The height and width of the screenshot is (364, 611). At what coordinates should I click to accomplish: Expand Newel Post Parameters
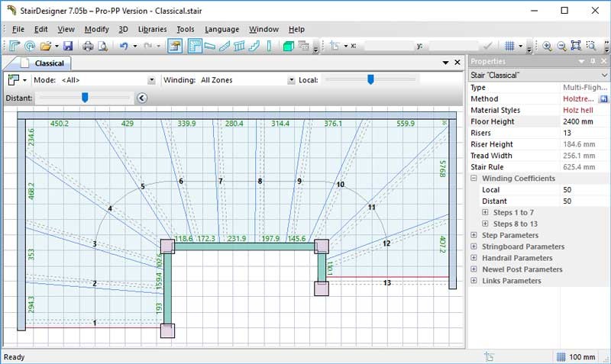(x=474, y=269)
